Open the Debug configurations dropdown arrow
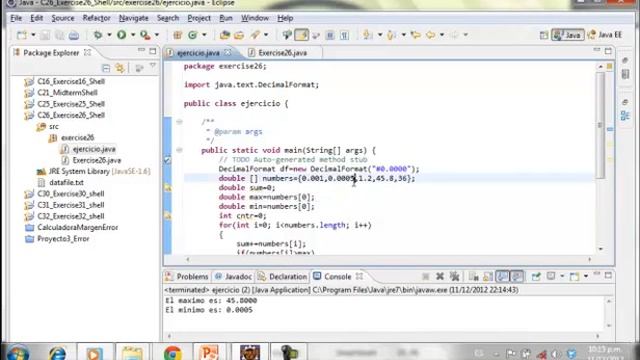Image resolution: width=640 pixels, height=360 pixels. (x=109, y=35)
